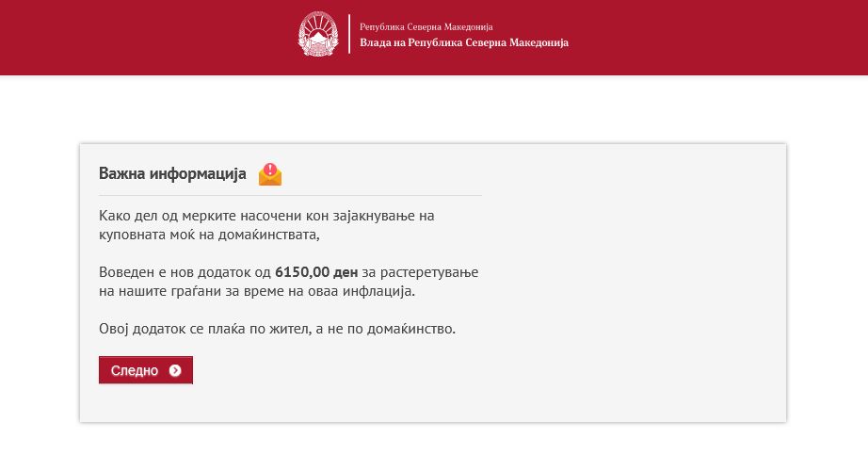
Task: Click the red exclamation badge on the envelope
Action: pyautogui.click(x=270, y=169)
